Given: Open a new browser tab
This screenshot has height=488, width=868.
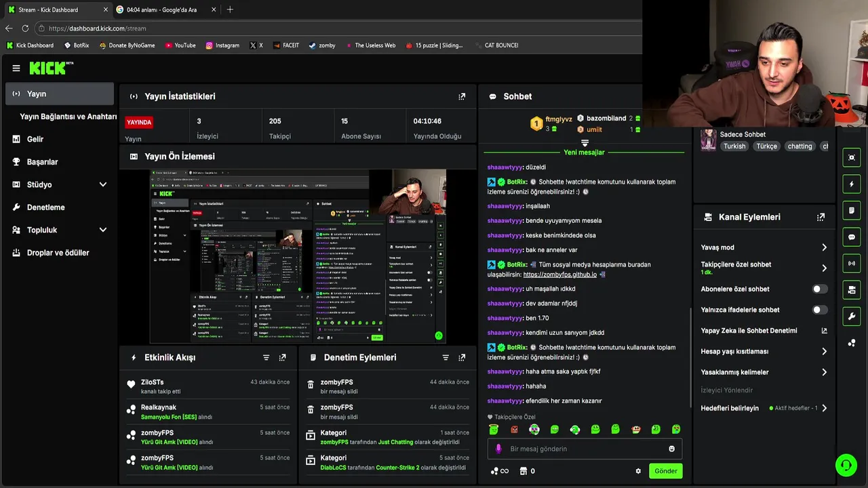Looking at the screenshot, I should pos(230,9).
